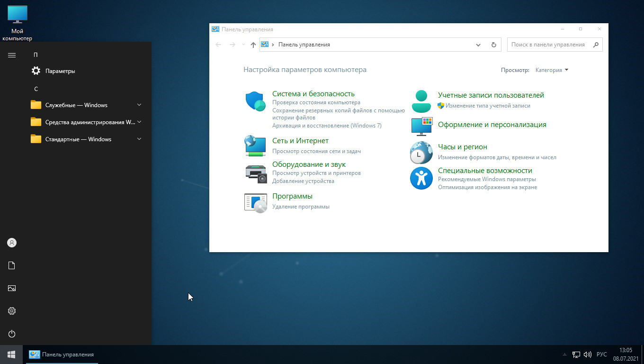Open the Программы category link

tap(292, 196)
